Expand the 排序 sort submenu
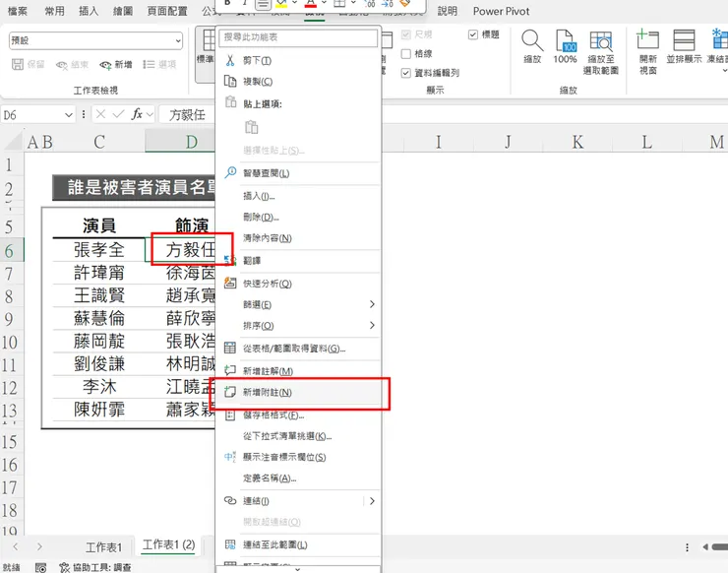The width and height of the screenshot is (728, 573). 372,325
